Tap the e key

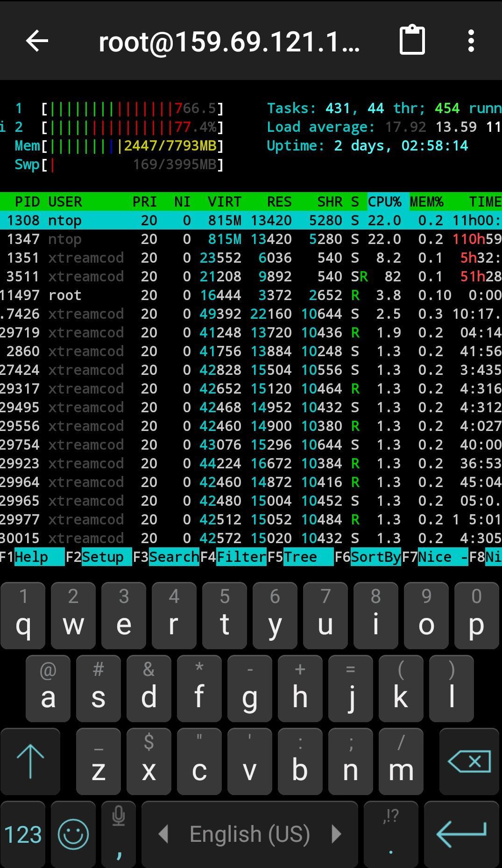tap(124, 616)
